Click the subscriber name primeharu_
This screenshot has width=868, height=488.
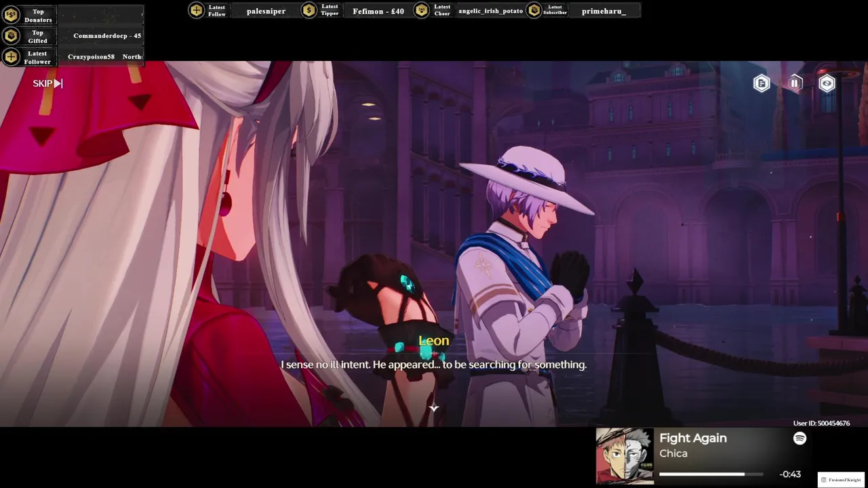click(604, 11)
